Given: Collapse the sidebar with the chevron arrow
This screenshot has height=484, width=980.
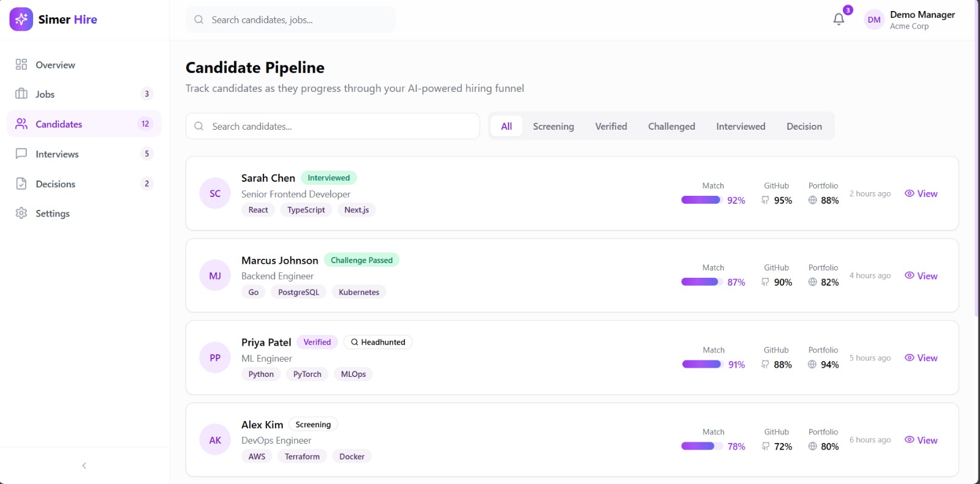Looking at the screenshot, I should point(84,466).
